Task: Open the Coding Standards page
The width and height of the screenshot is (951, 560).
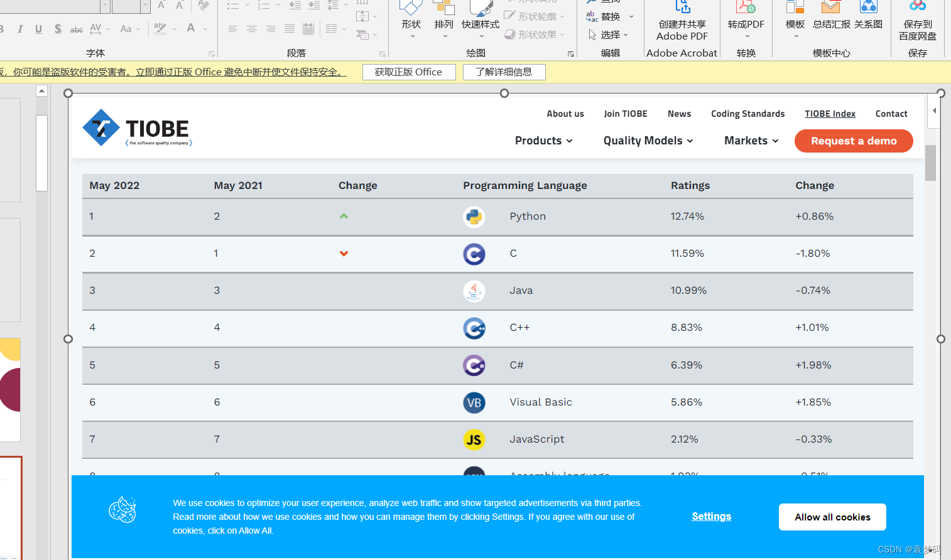Action: (747, 114)
